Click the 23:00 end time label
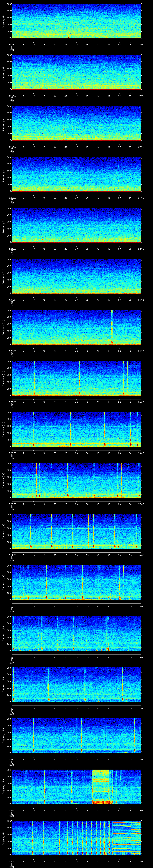 click(141, 300)
